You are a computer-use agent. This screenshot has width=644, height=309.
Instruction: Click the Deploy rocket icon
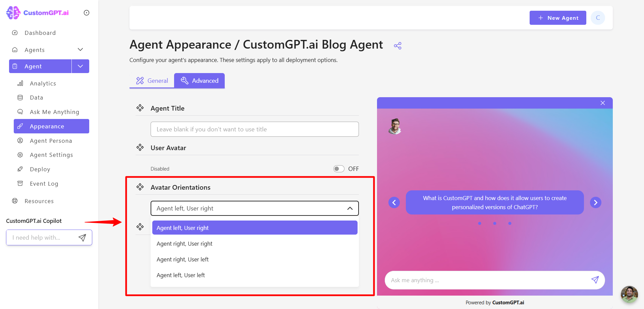pos(20,169)
